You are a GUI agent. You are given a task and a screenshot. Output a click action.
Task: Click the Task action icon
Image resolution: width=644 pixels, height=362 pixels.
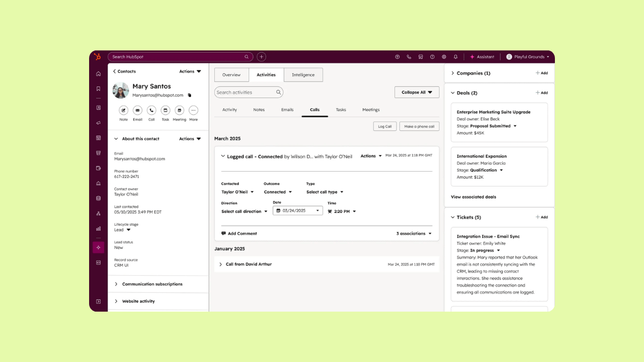[x=165, y=110]
